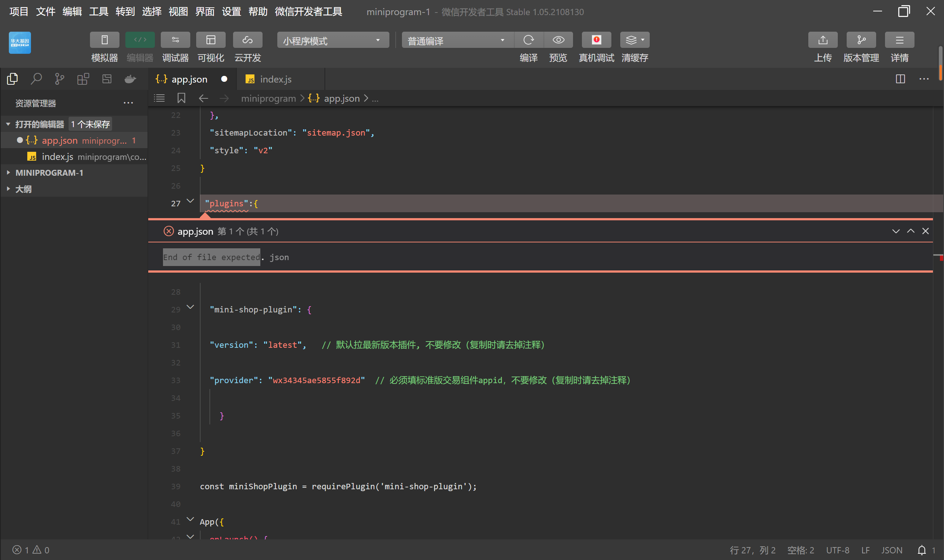The width and height of the screenshot is (944, 560).
Task: Click the upload (上传) icon
Action: point(822,40)
